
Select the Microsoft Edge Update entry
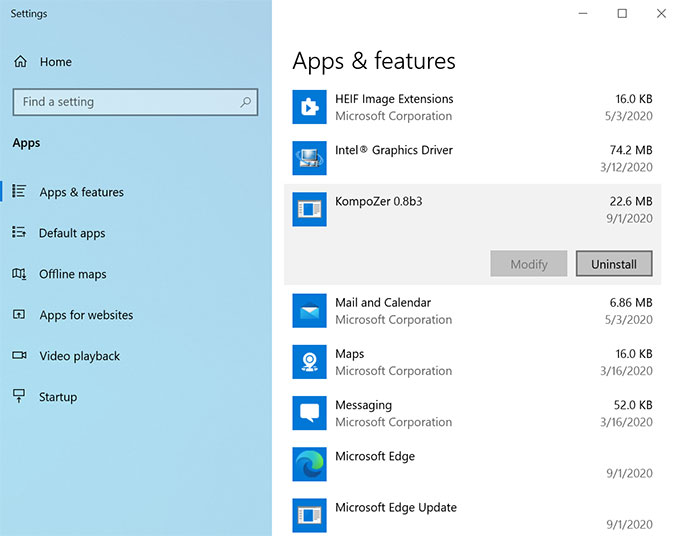(x=472, y=515)
